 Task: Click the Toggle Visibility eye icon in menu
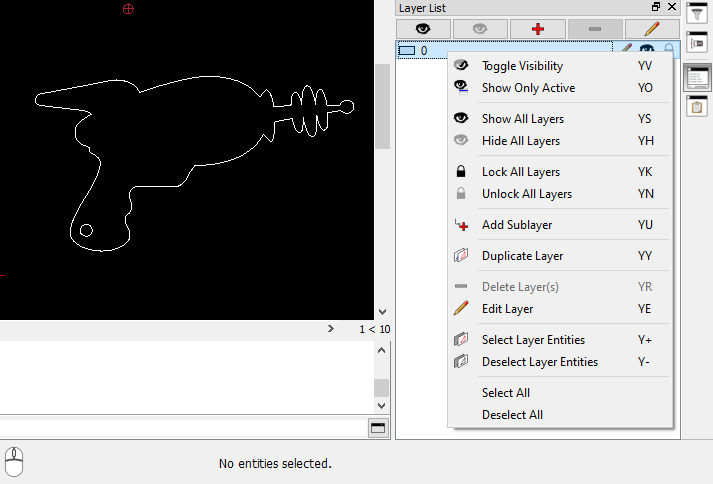tap(461, 65)
